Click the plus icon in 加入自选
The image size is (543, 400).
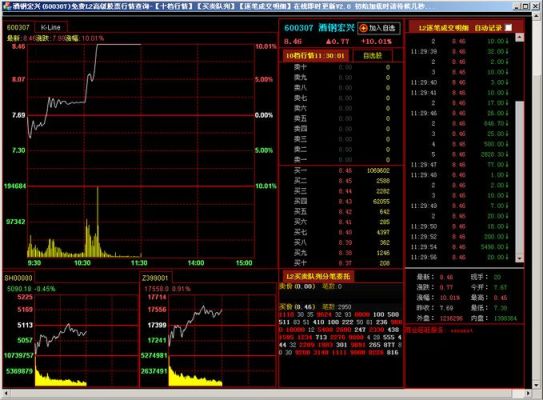tap(363, 28)
